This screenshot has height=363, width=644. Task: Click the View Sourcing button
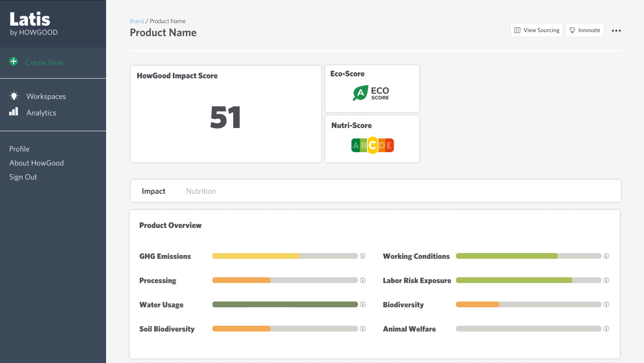(x=536, y=30)
